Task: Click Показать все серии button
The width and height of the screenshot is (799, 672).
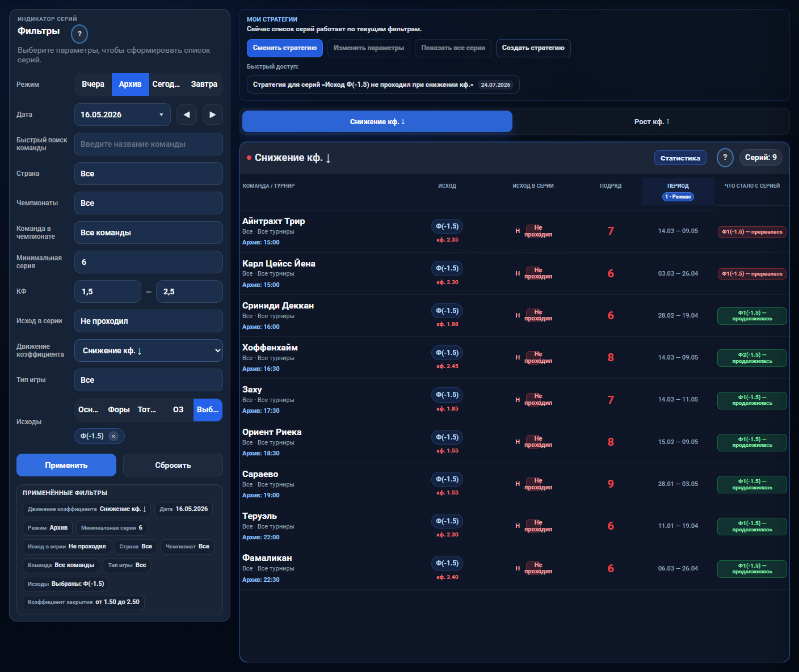Action: tap(453, 48)
